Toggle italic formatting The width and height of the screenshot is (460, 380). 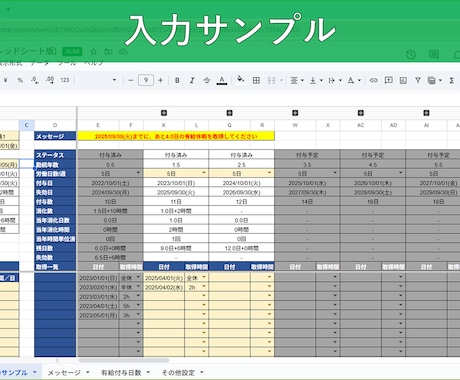pyautogui.click(x=192, y=80)
